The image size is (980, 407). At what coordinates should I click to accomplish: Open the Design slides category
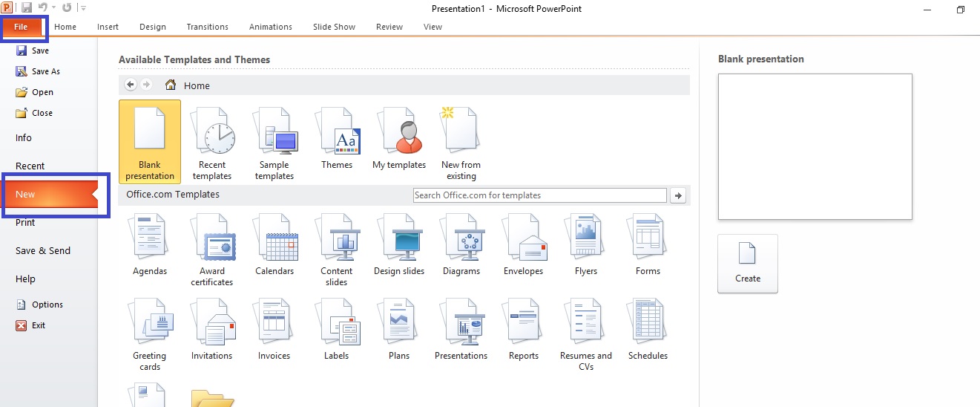[x=399, y=246]
